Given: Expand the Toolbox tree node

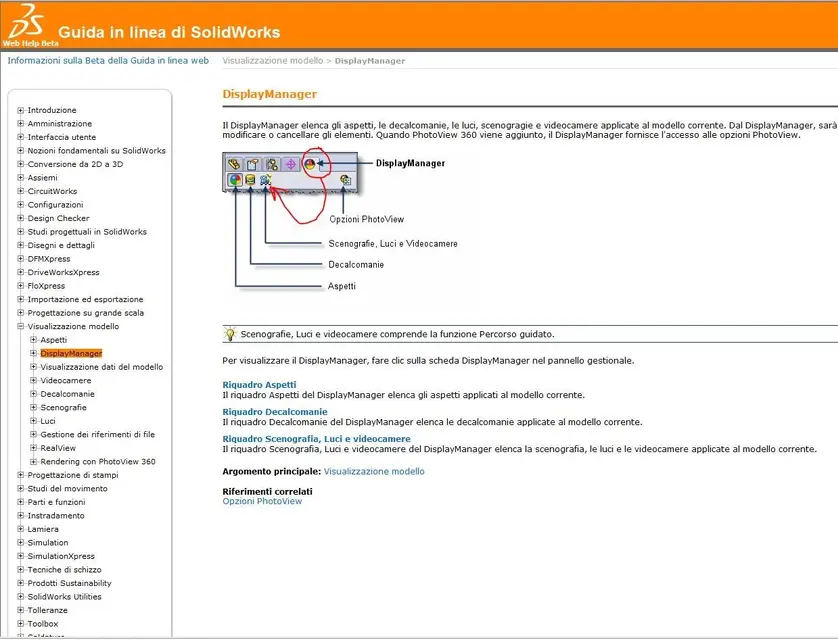Looking at the screenshot, I should pos(20,623).
